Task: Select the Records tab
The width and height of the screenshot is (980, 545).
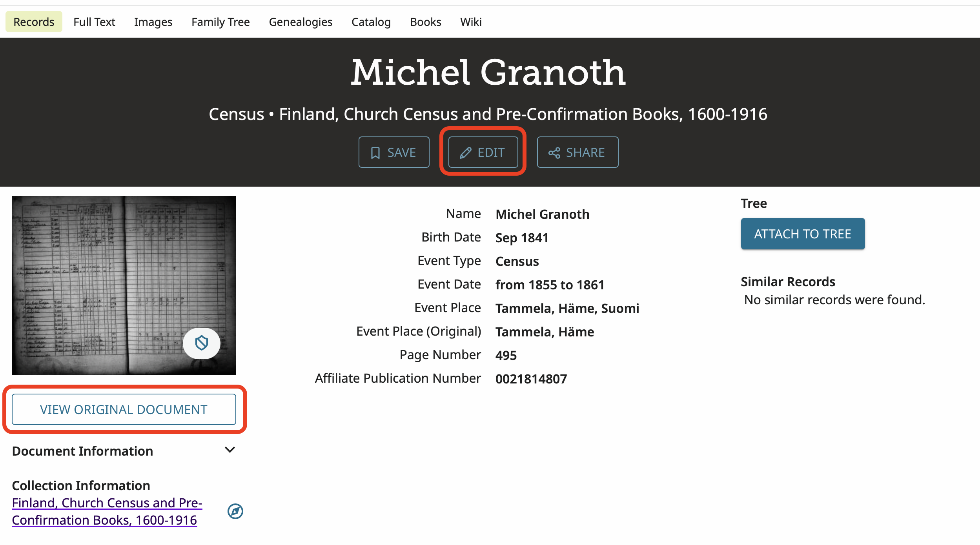Action: [x=34, y=22]
